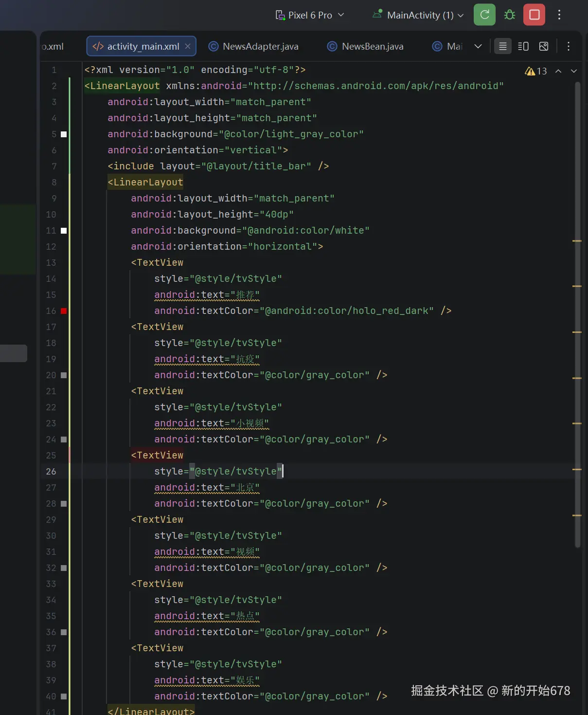Click the xml version declaration on line 1

coord(195,70)
